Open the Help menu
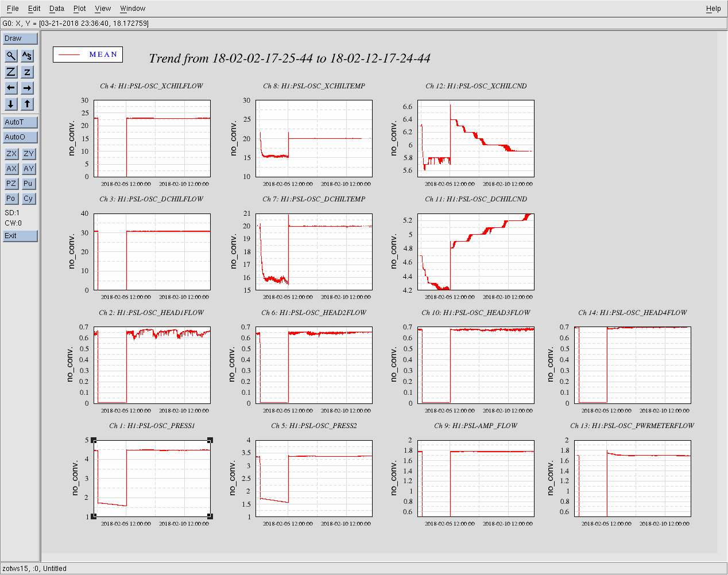The image size is (728, 575). [x=714, y=9]
